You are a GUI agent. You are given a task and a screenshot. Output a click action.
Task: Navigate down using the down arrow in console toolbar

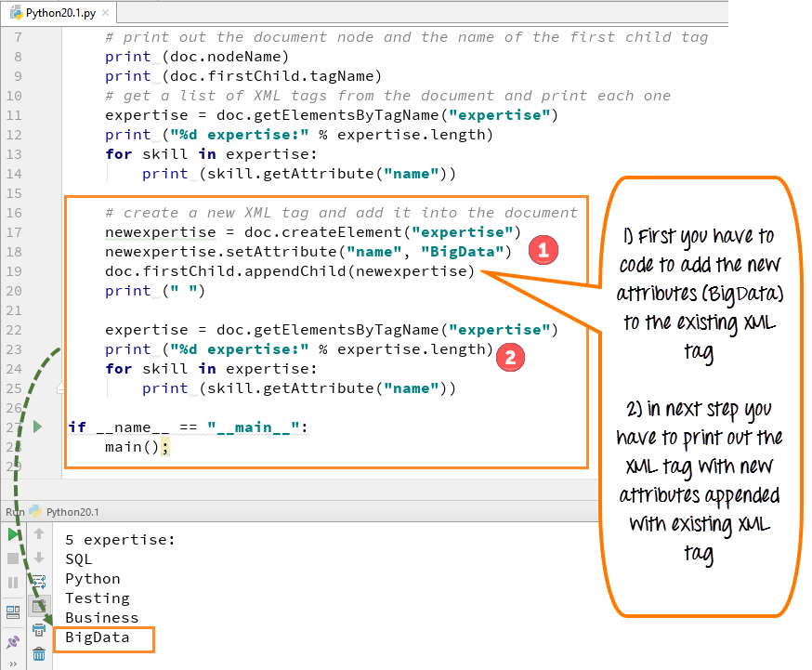[38, 558]
